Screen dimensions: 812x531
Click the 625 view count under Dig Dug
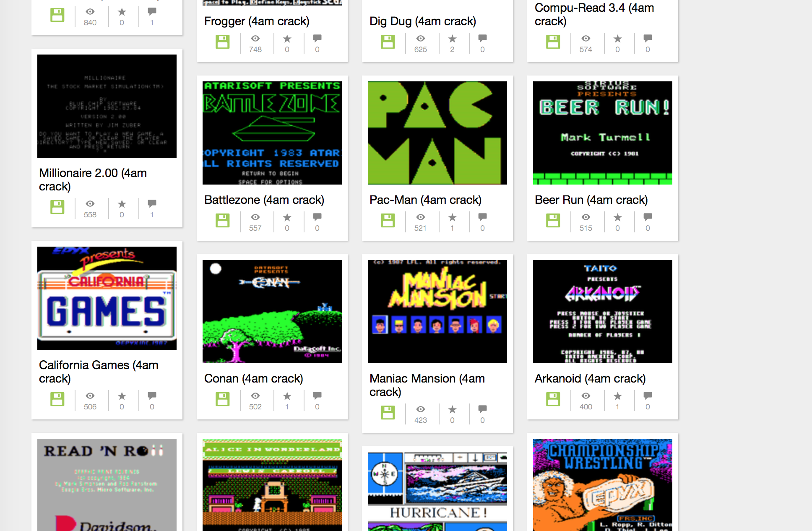[x=420, y=49]
